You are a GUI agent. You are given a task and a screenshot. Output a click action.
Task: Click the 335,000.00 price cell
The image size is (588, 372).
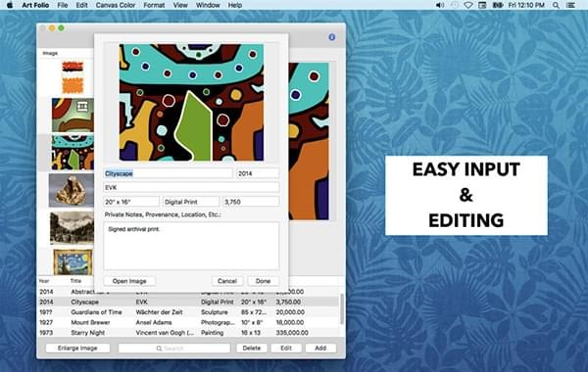click(x=292, y=333)
